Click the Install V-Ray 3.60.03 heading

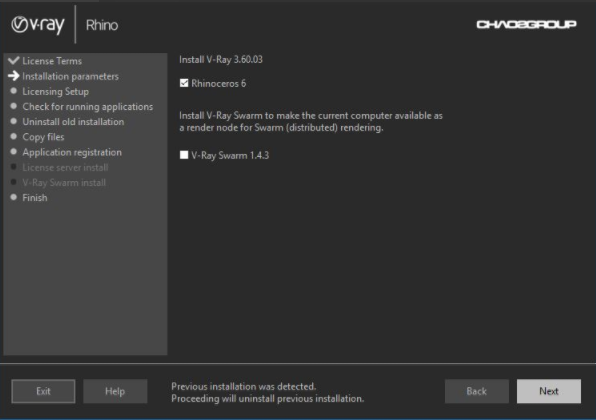[220, 60]
